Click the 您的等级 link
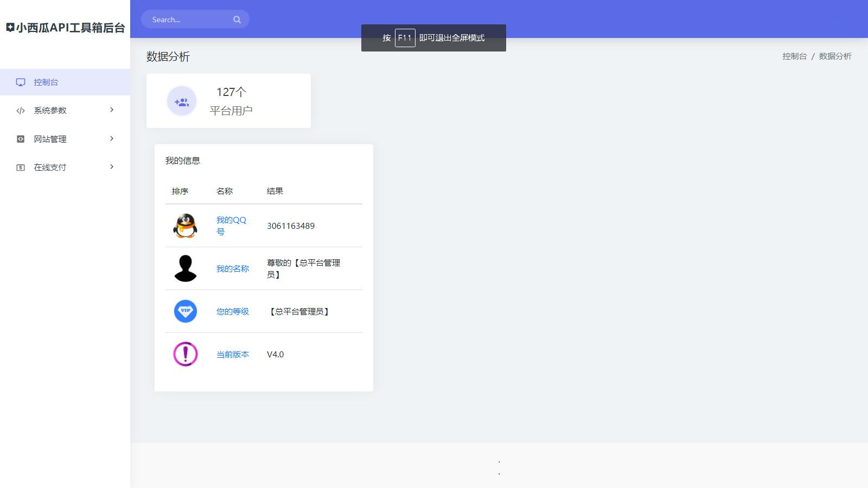This screenshot has height=488, width=868. point(233,311)
